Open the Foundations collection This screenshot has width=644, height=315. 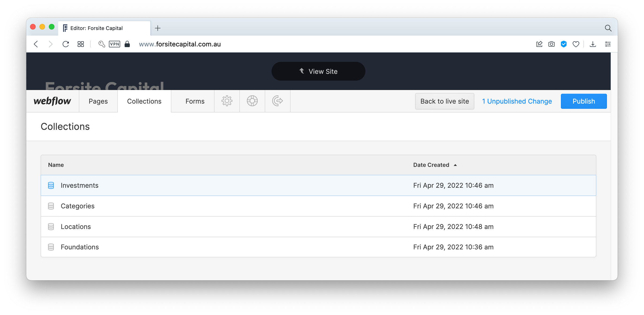coord(318,247)
